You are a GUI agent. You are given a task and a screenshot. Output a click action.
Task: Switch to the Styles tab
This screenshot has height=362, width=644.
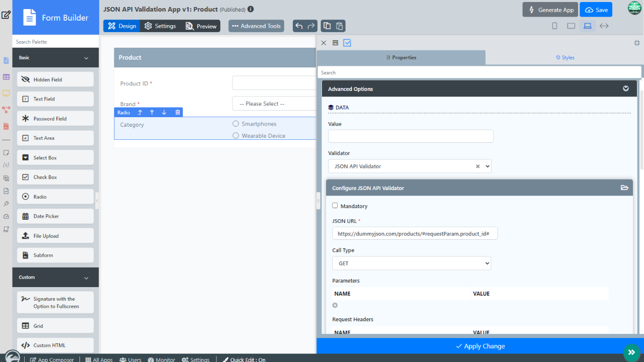click(x=565, y=57)
